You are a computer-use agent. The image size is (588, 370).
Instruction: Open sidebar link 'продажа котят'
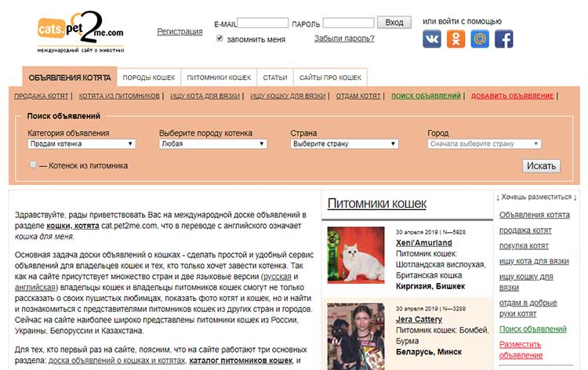(x=525, y=230)
